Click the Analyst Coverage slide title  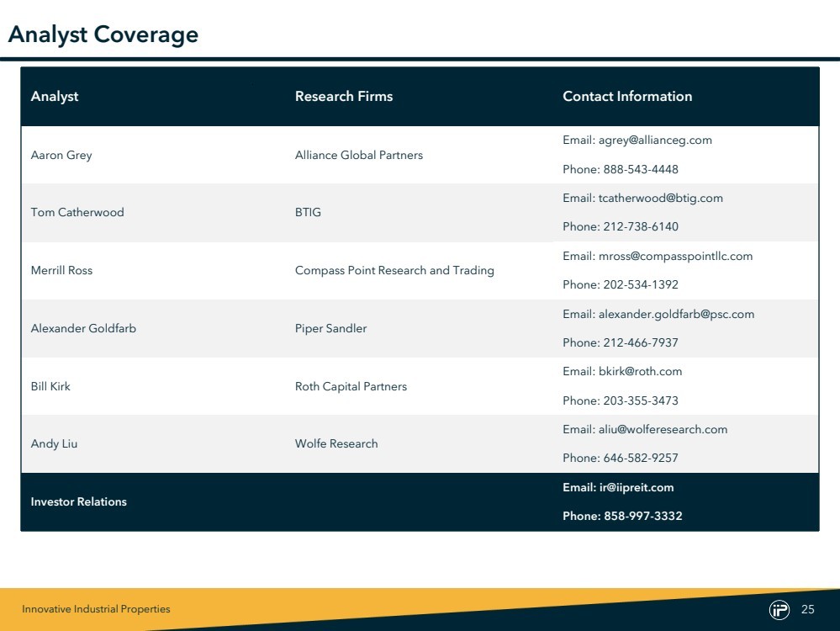[103, 34]
